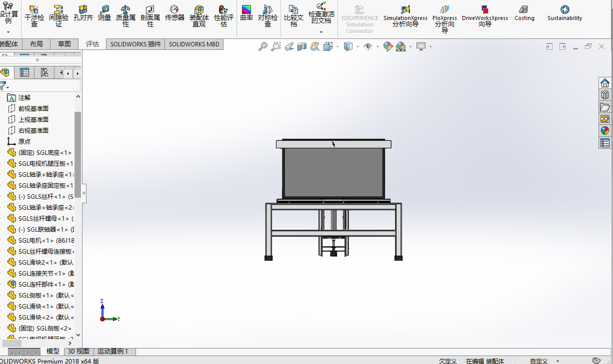Open Hide/Show Items dropdown arrow
This screenshot has width=613, height=364.
[377, 47]
